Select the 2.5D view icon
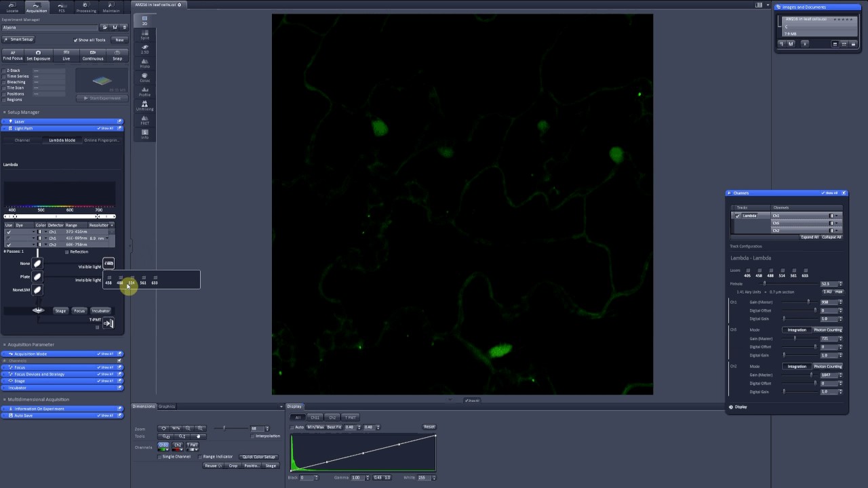The image size is (868, 488). pyautogui.click(x=144, y=49)
